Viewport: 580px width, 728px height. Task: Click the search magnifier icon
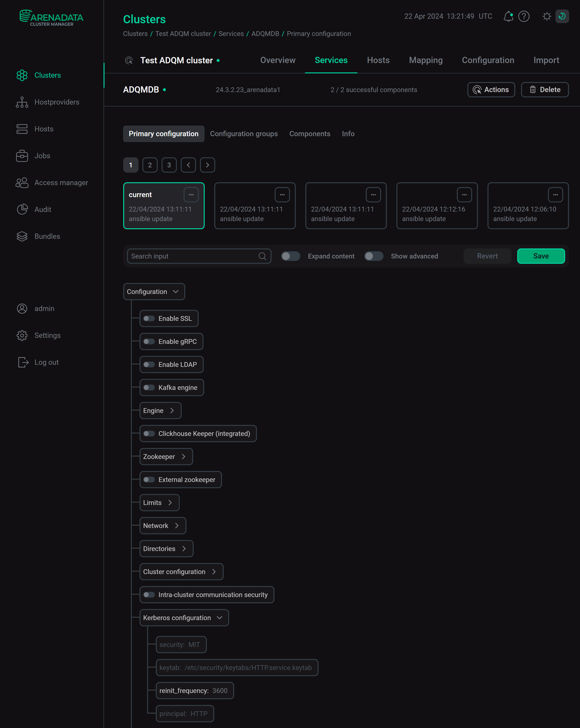click(262, 256)
